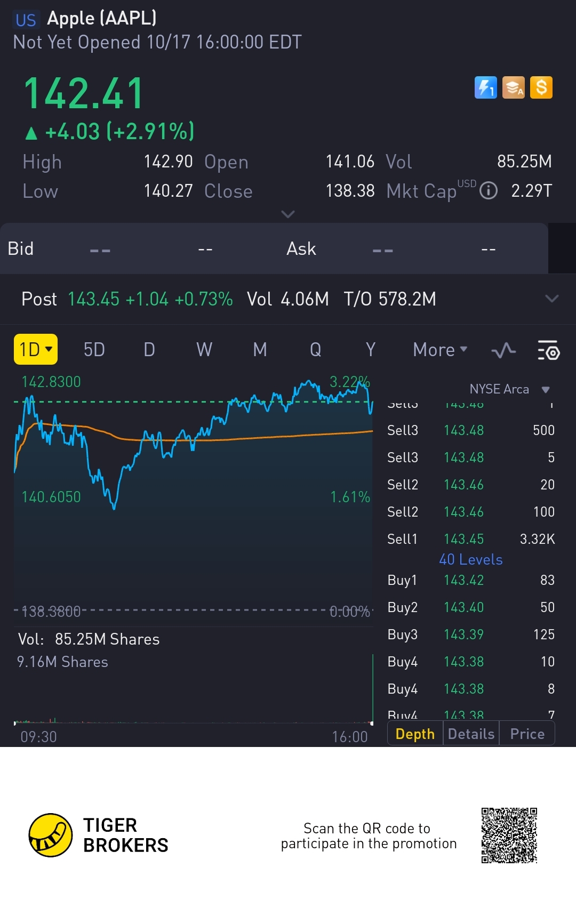Image resolution: width=576 pixels, height=924 pixels.
Task: Expand the post-market details chevron
Action: point(552,299)
